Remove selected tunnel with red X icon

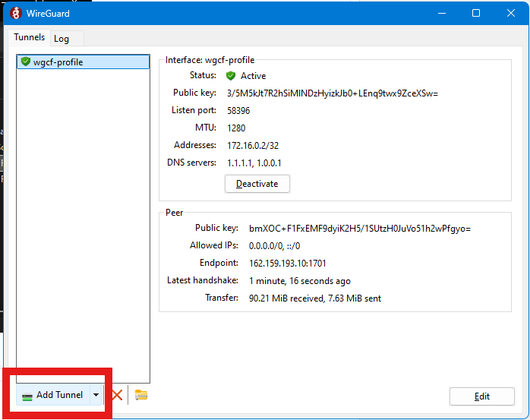pyautogui.click(x=117, y=395)
